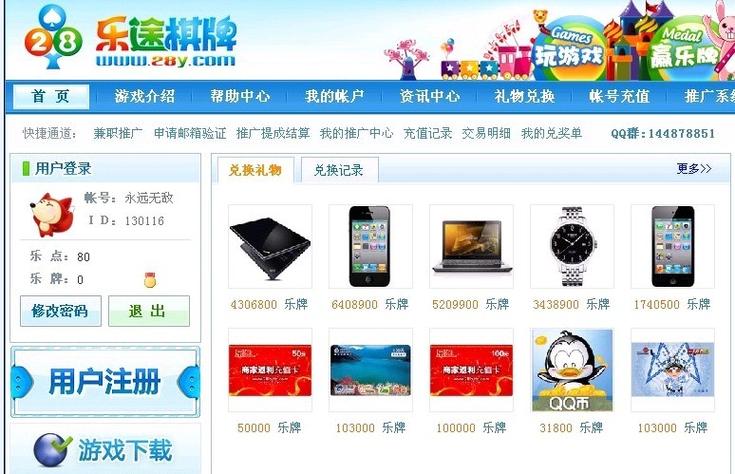Select the wristwatch gift for 3438900 乐牌

coord(572,246)
